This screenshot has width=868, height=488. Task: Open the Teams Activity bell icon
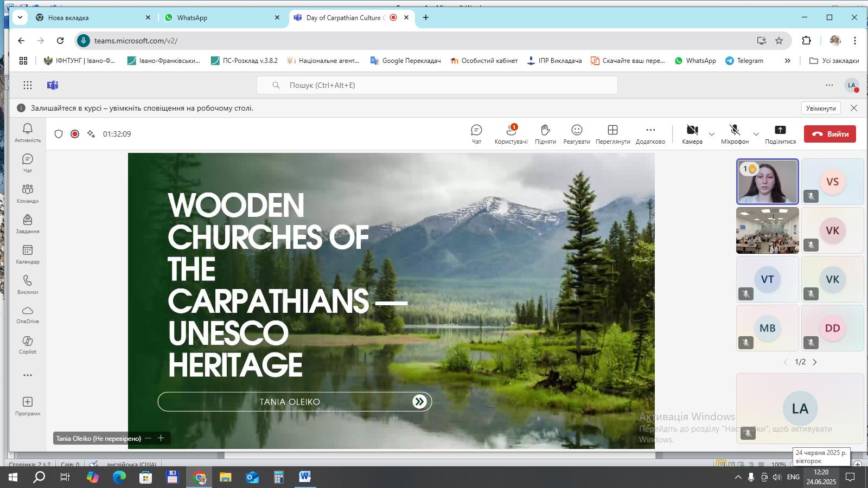tap(28, 132)
